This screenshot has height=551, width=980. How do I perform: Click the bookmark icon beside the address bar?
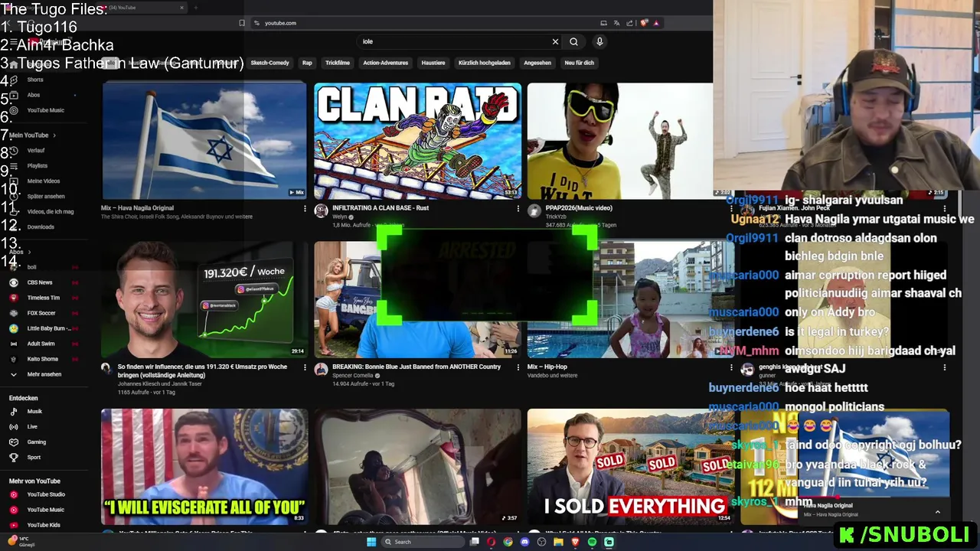(242, 23)
